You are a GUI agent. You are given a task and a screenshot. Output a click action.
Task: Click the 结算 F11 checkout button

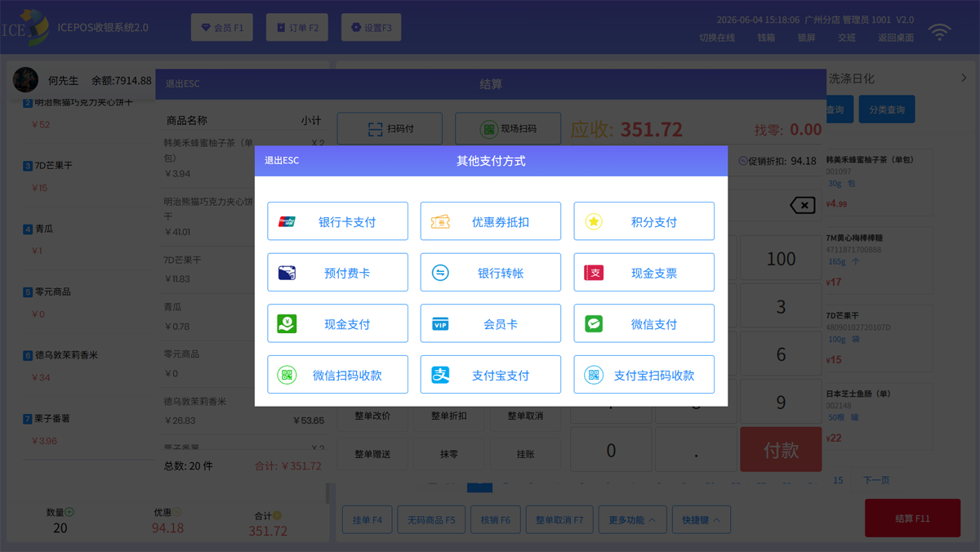point(912,518)
